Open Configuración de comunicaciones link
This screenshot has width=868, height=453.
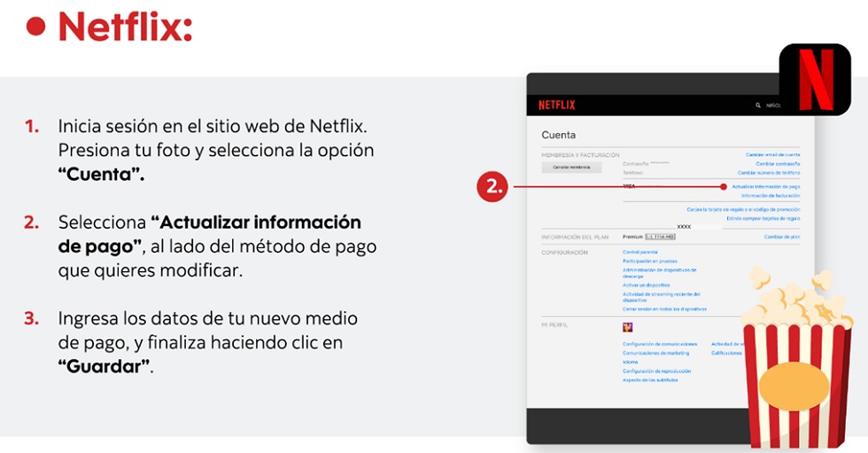660,344
